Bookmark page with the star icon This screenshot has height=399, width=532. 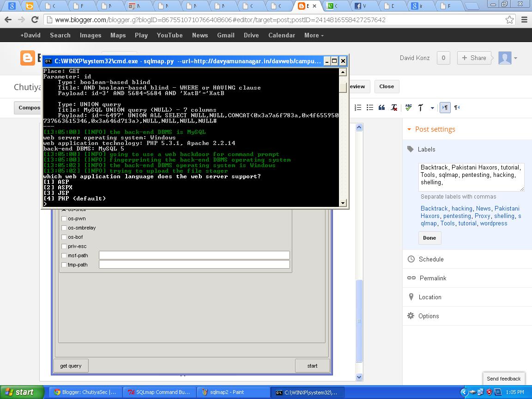pos(509,20)
